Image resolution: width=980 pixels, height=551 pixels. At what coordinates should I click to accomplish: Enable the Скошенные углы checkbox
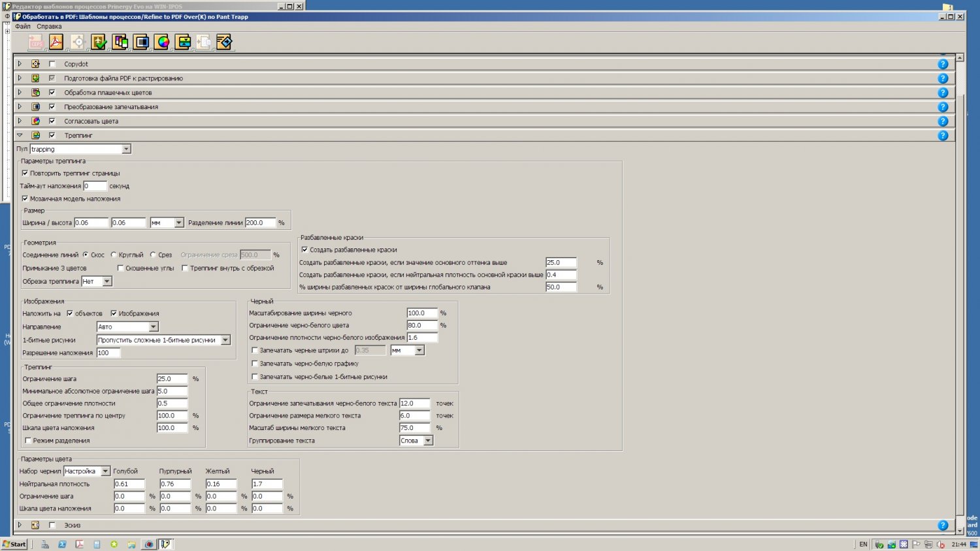[120, 268]
